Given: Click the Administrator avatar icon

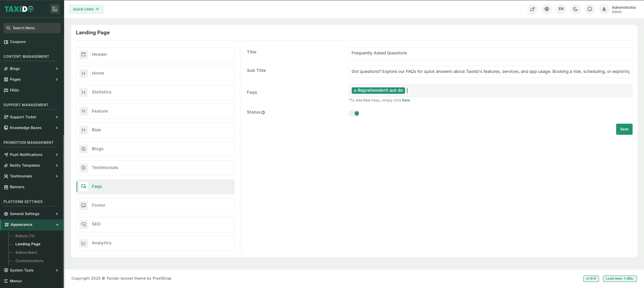Looking at the screenshot, I should coord(604,9).
